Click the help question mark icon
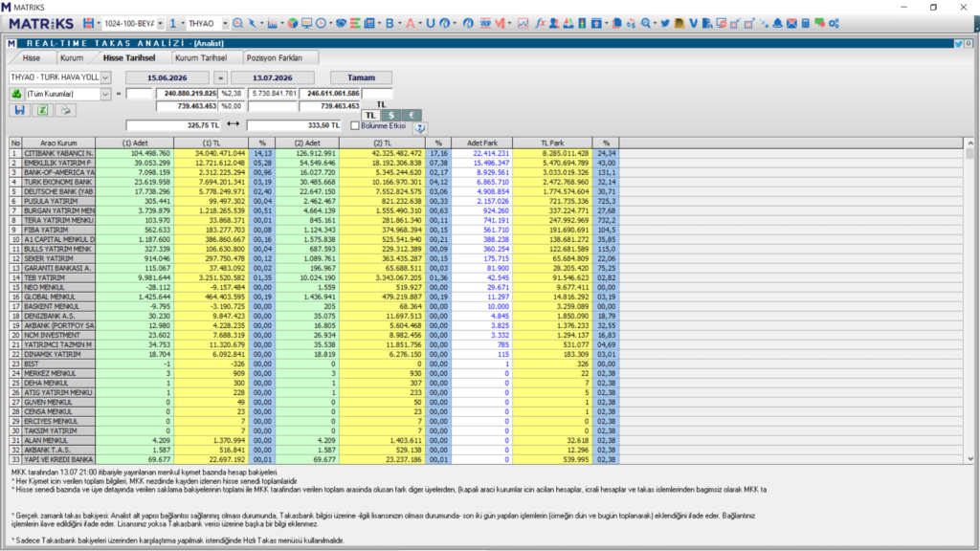Screen dimensions: 980x551 click(420, 128)
